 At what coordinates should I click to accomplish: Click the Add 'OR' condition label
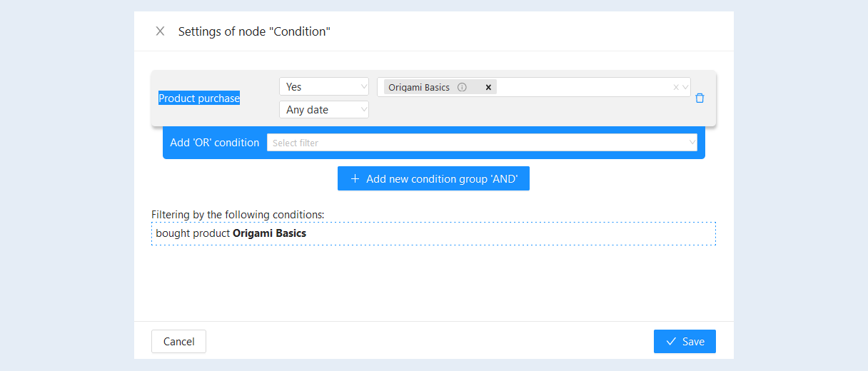[x=215, y=143]
